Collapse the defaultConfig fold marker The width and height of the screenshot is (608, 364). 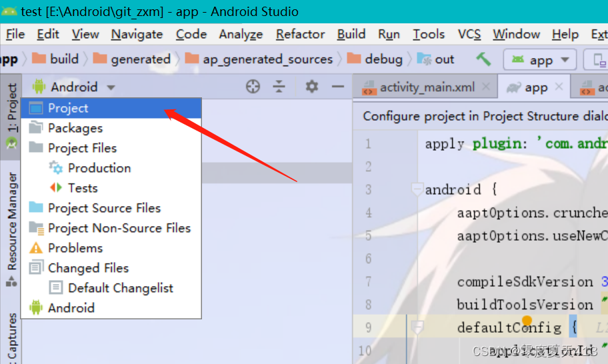(417, 328)
